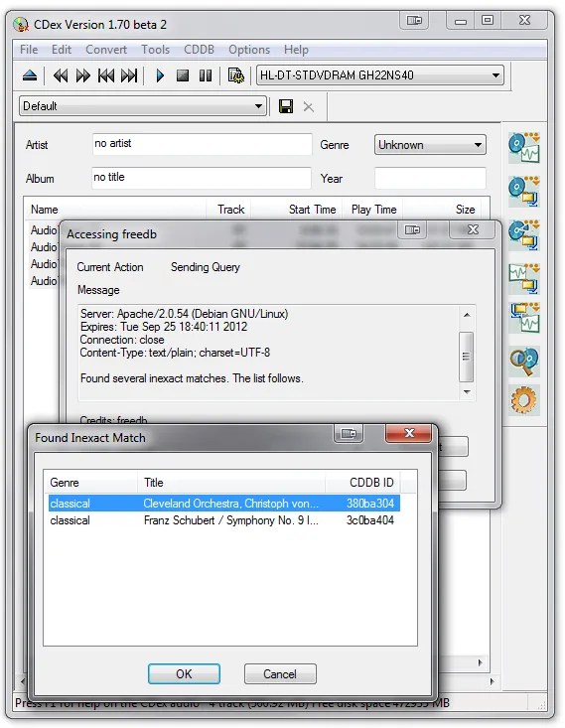This screenshot has width=565, height=728.
Task: Skip to next track
Action: pos(129,75)
